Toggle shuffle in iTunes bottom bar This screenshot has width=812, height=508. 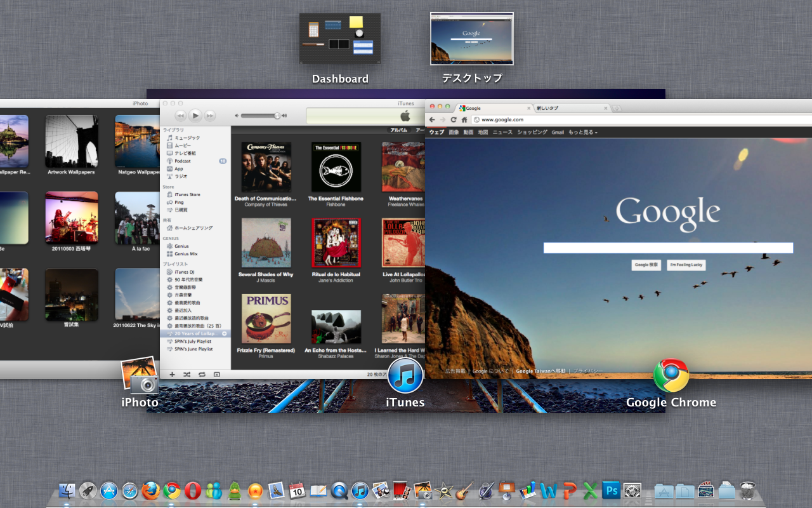187,375
